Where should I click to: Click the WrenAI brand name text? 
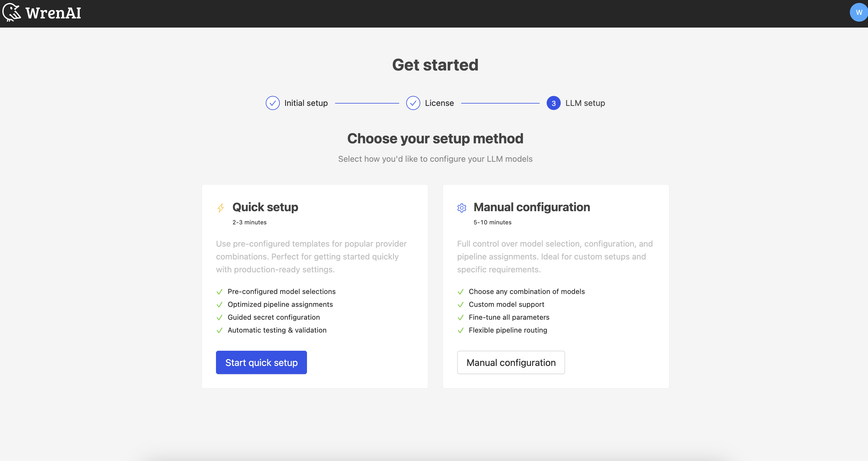53,13
